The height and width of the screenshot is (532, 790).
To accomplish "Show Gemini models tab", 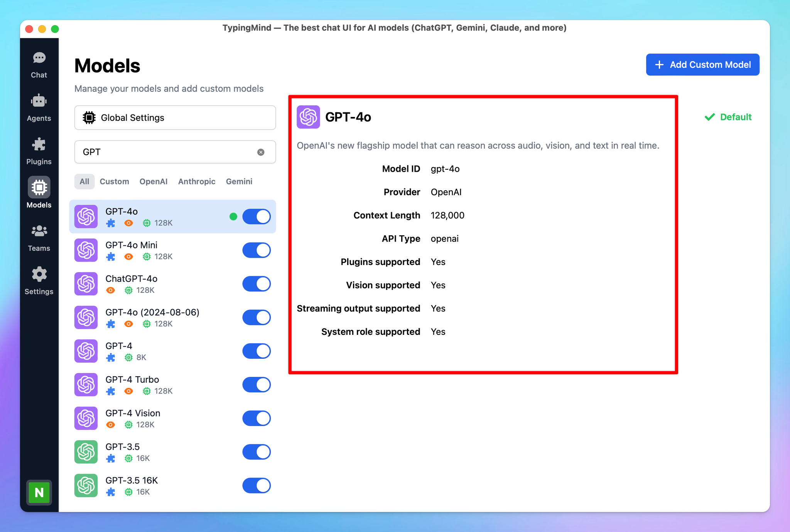I will [239, 181].
